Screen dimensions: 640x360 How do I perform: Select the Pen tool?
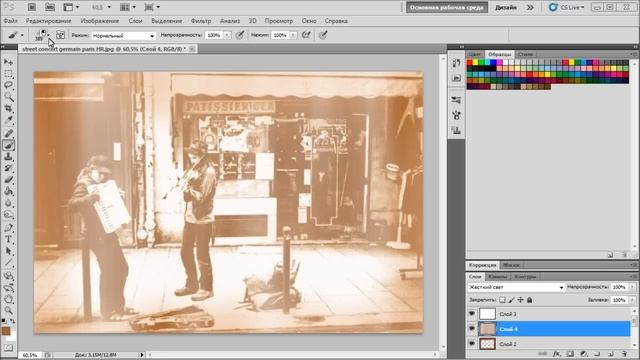tap(8, 228)
